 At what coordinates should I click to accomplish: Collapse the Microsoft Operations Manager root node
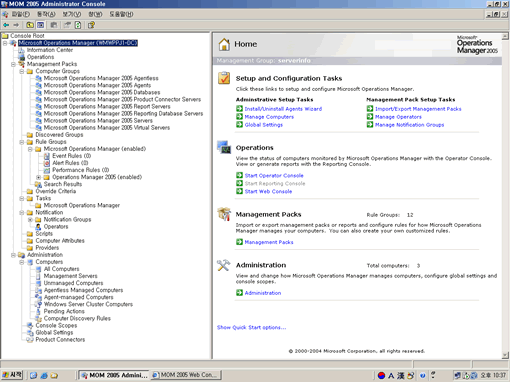tap(5, 43)
